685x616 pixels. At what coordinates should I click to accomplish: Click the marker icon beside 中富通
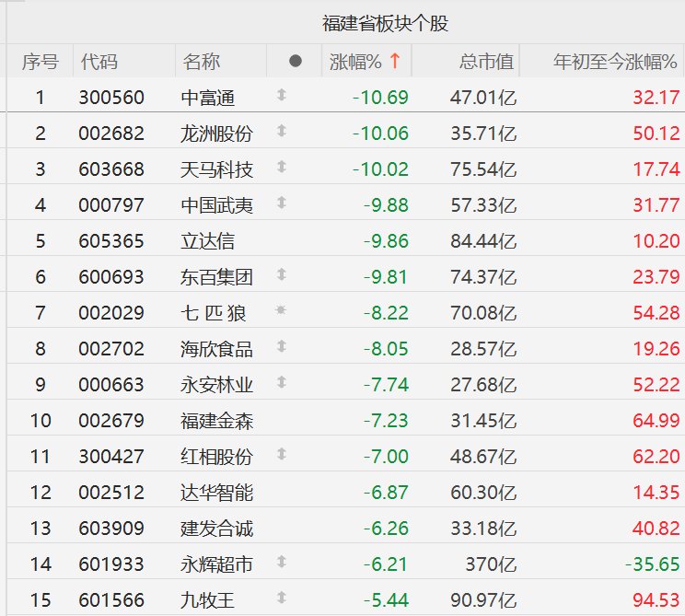pos(282,95)
